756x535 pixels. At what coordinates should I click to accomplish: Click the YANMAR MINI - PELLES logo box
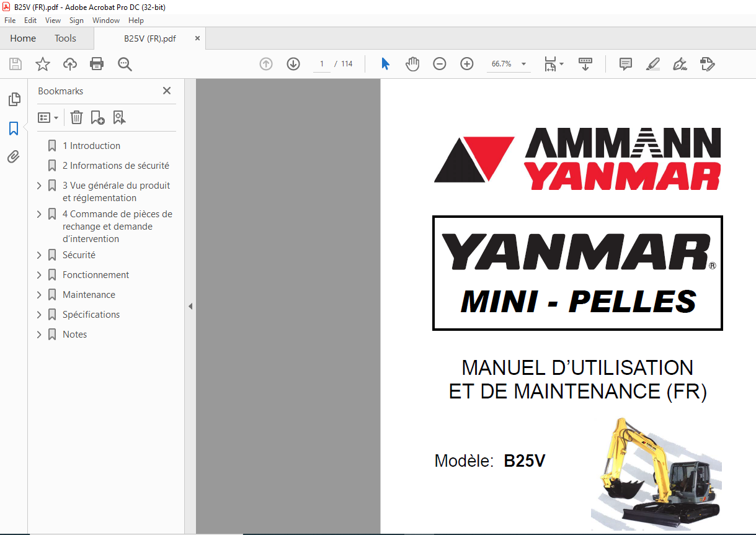[577, 273]
